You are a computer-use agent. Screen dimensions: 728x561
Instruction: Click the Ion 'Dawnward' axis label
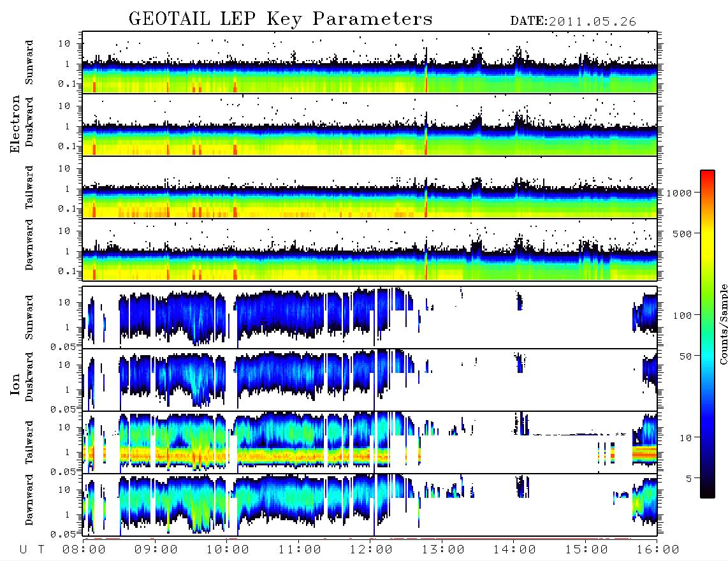pos(29,500)
